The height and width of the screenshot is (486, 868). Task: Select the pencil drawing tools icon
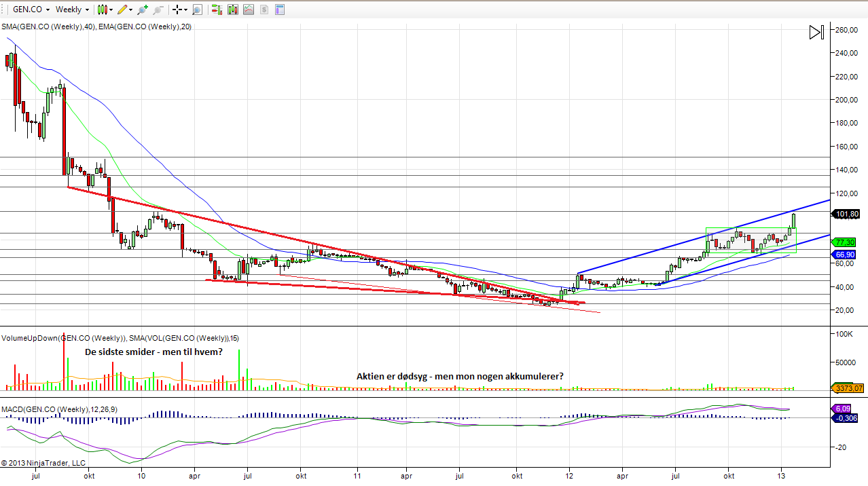point(122,10)
